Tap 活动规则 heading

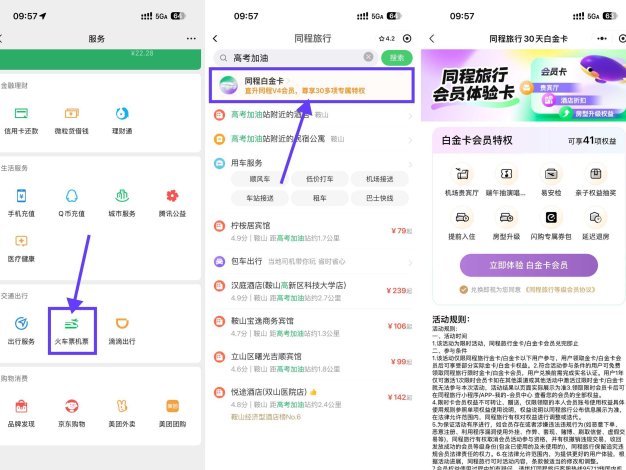click(x=451, y=319)
